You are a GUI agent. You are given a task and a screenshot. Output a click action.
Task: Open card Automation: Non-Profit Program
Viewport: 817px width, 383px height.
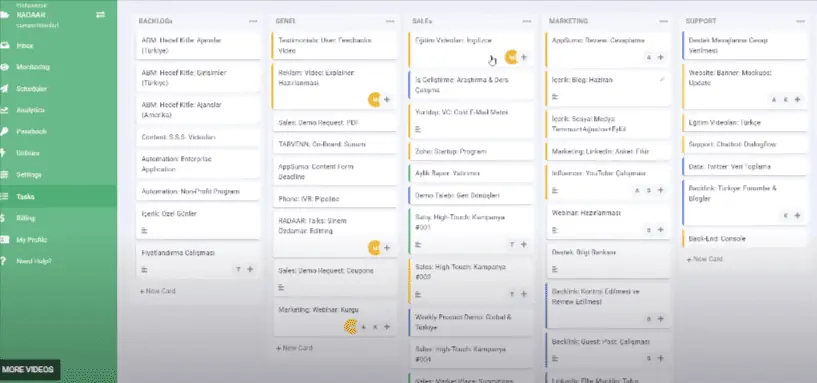point(198,192)
